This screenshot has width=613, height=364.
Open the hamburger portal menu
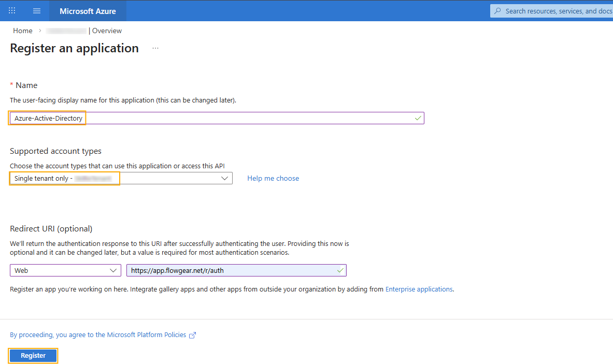click(x=37, y=11)
